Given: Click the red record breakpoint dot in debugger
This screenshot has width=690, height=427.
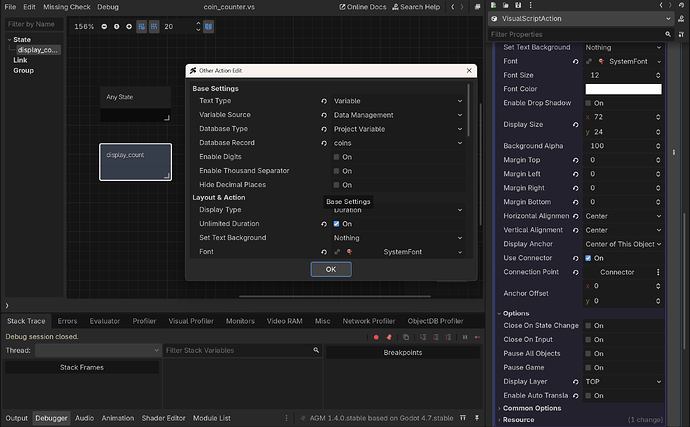Looking at the screenshot, I should click(376, 337).
